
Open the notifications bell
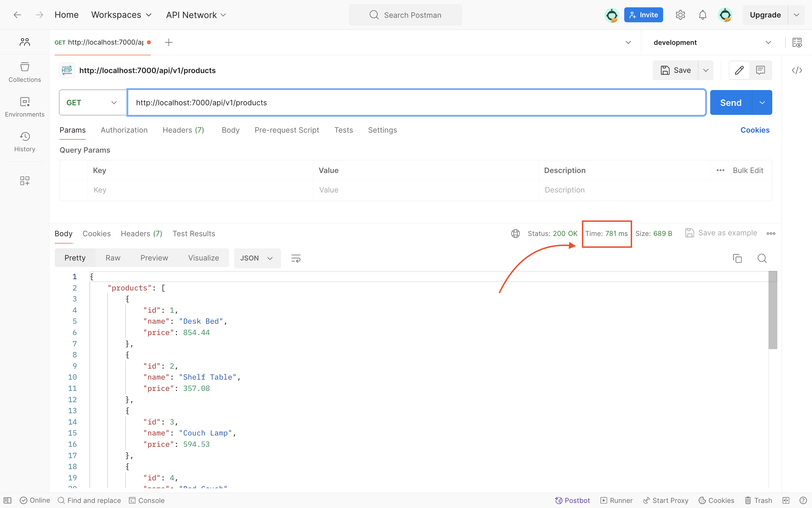pyautogui.click(x=703, y=15)
